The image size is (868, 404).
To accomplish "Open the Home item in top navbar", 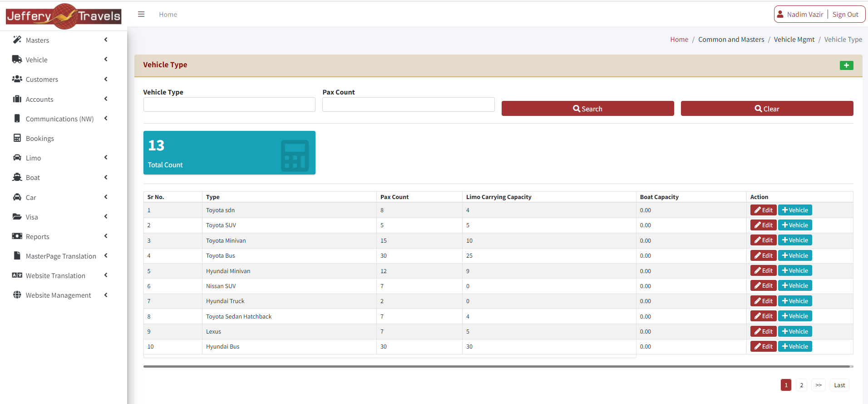I will tap(168, 15).
